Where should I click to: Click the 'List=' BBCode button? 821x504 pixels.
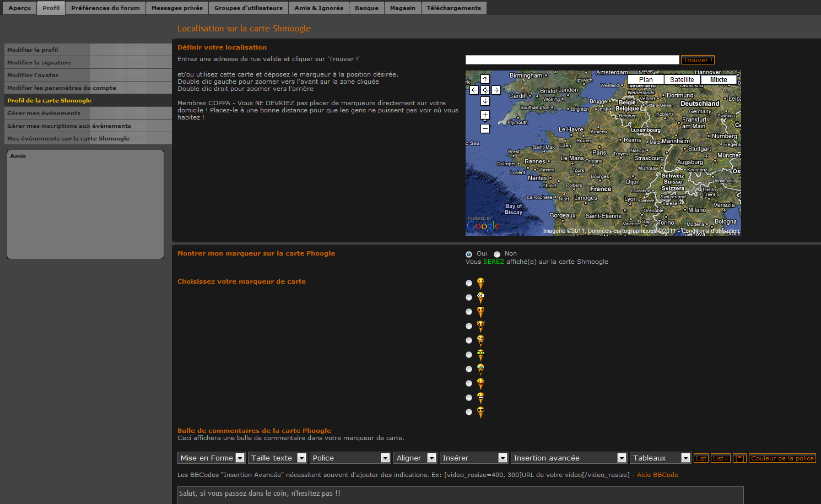pos(721,458)
